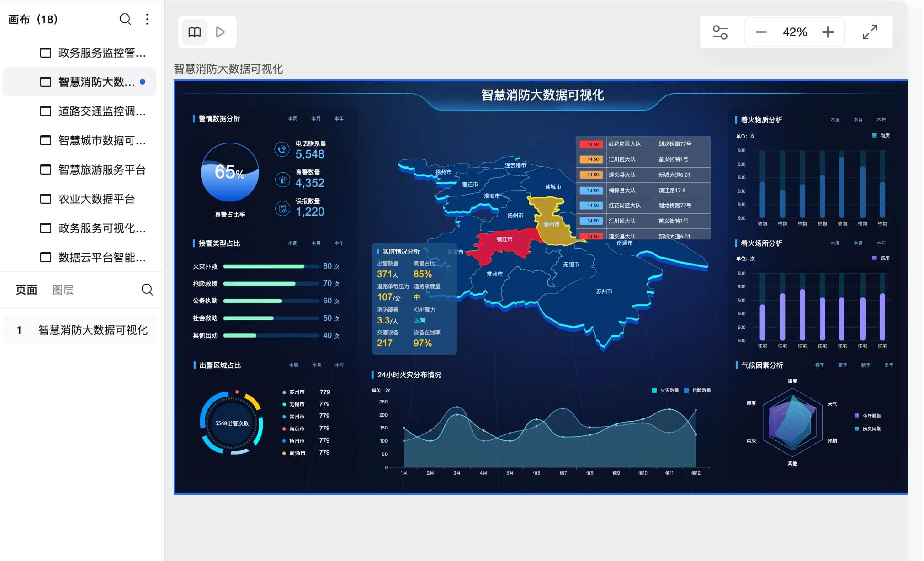The height and width of the screenshot is (561, 924).
Task: Zoom in with the plus button
Action: [x=828, y=32]
